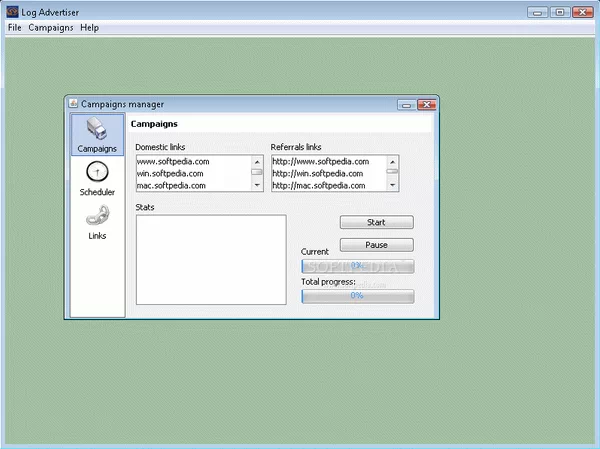The width and height of the screenshot is (600, 449).
Task: Select http://win.softpedia.com in Referrals links
Action: click(318, 173)
